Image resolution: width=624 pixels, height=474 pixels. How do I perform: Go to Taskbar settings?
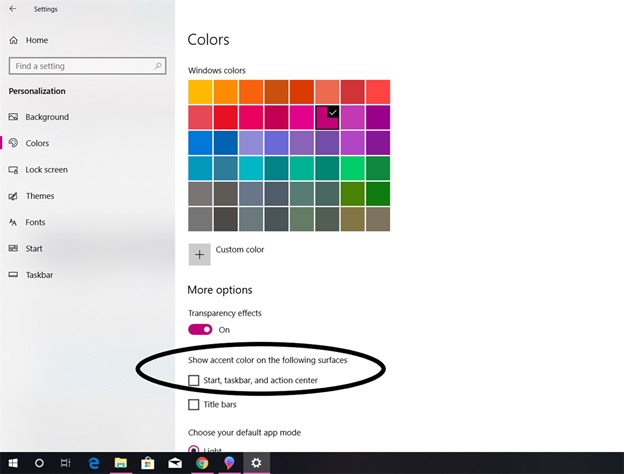pyautogui.click(x=31, y=275)
